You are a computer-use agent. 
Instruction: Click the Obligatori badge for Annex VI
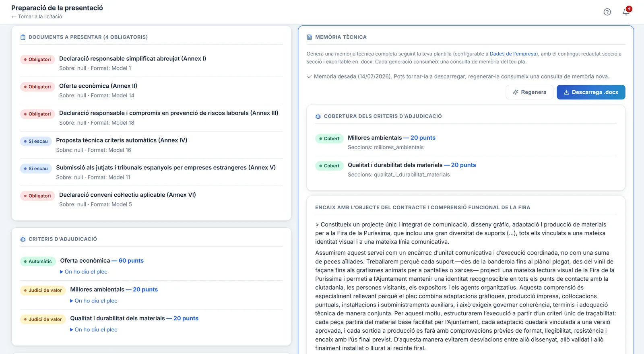point(37,196)
